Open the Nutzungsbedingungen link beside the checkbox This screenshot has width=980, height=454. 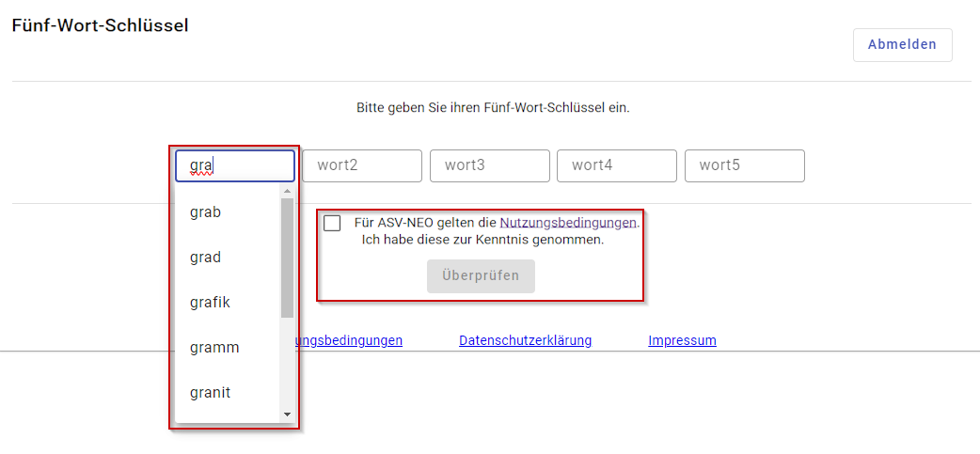click(x=568, y=222)
